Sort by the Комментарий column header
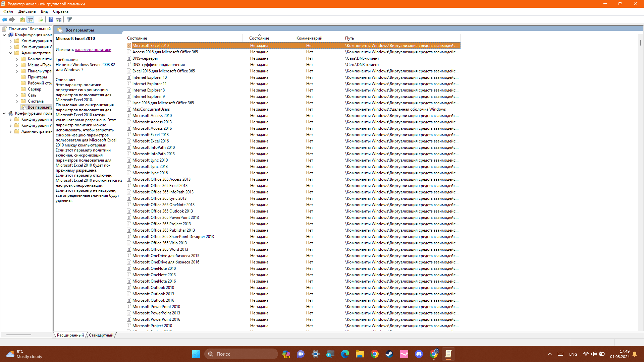The height and width of the screenshot is (362, 644). [x=309, y=38]
